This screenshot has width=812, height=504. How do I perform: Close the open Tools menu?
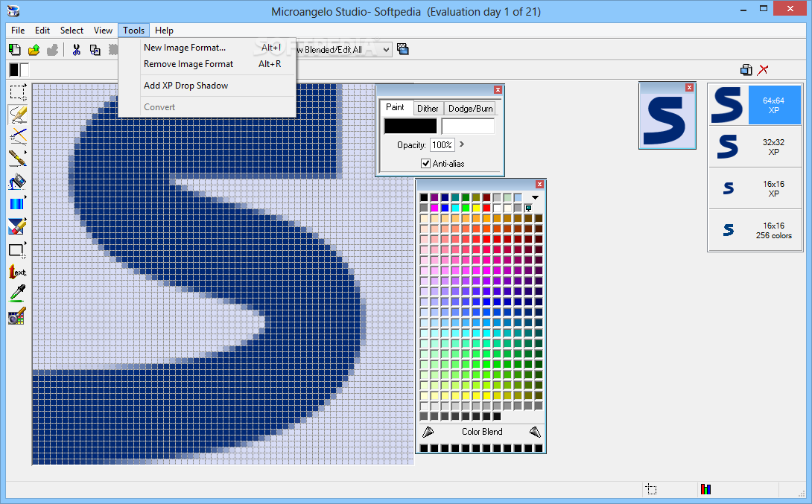click(133, 31)
